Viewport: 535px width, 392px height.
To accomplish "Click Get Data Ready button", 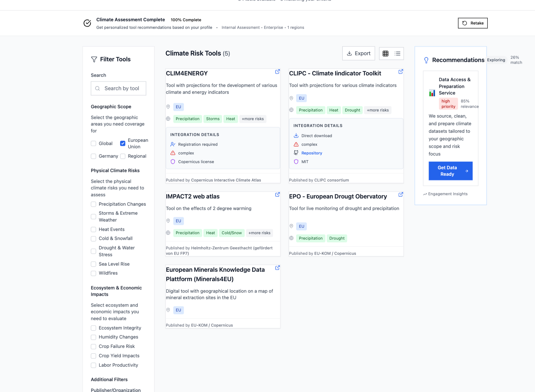I will click(x=451, y=171).
